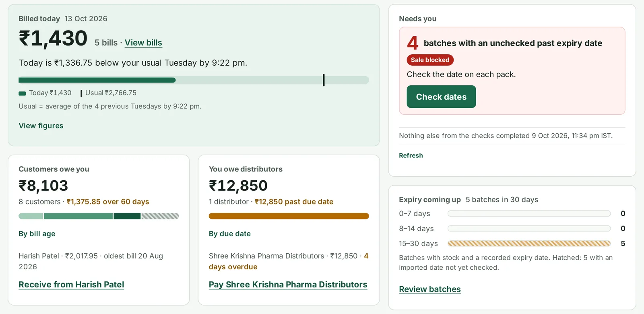
Task: Click 'batches with an unchecked past expiry date'
Action: coord(513,43)
